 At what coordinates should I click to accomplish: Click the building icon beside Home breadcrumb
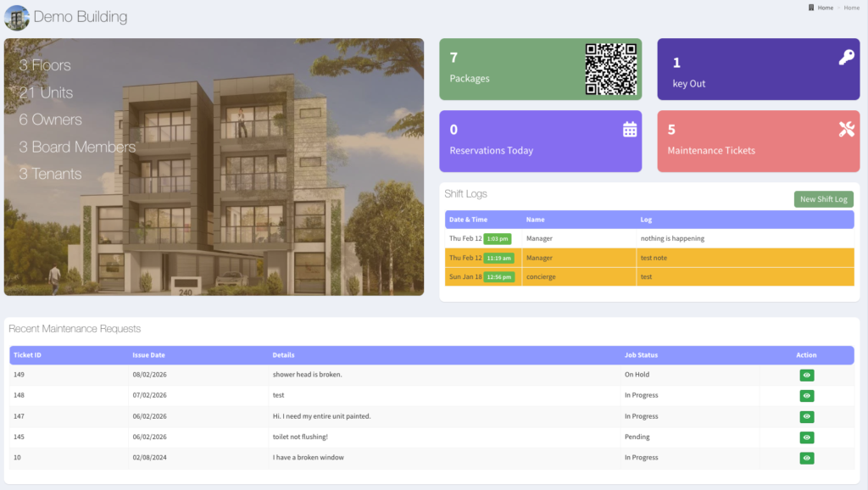pos(810,8)
